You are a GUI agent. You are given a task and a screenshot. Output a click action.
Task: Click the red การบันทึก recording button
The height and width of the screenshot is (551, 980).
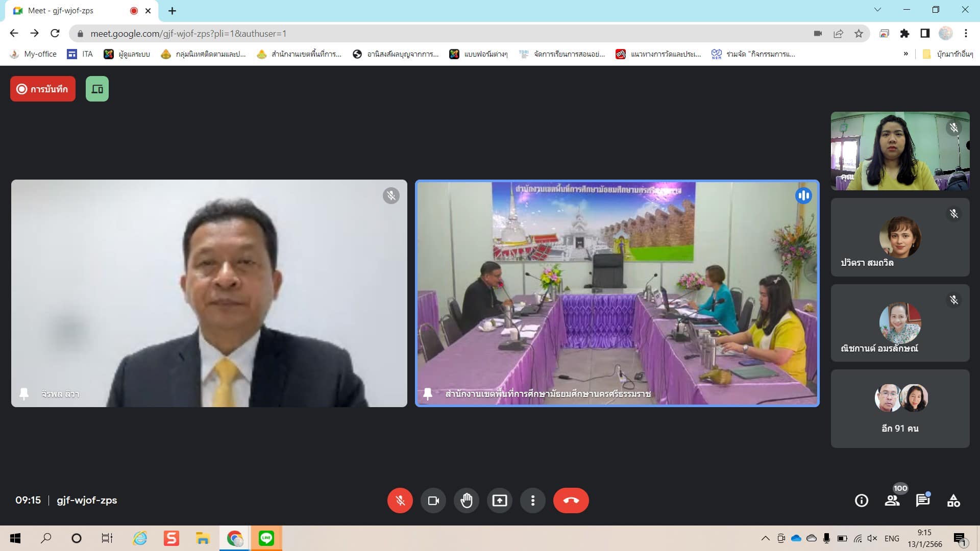click(42, 88)
